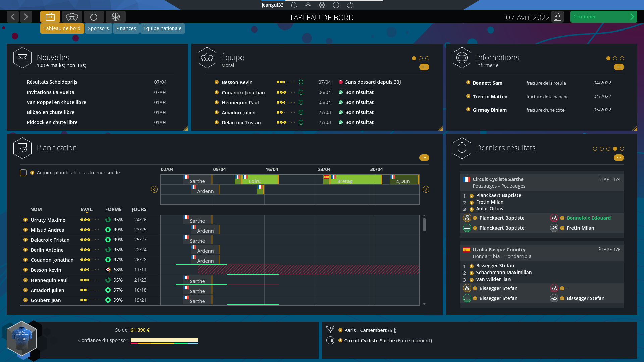Open the calendar icon beside the date
This screenshot has height=362, width=644.
(557, 17)
